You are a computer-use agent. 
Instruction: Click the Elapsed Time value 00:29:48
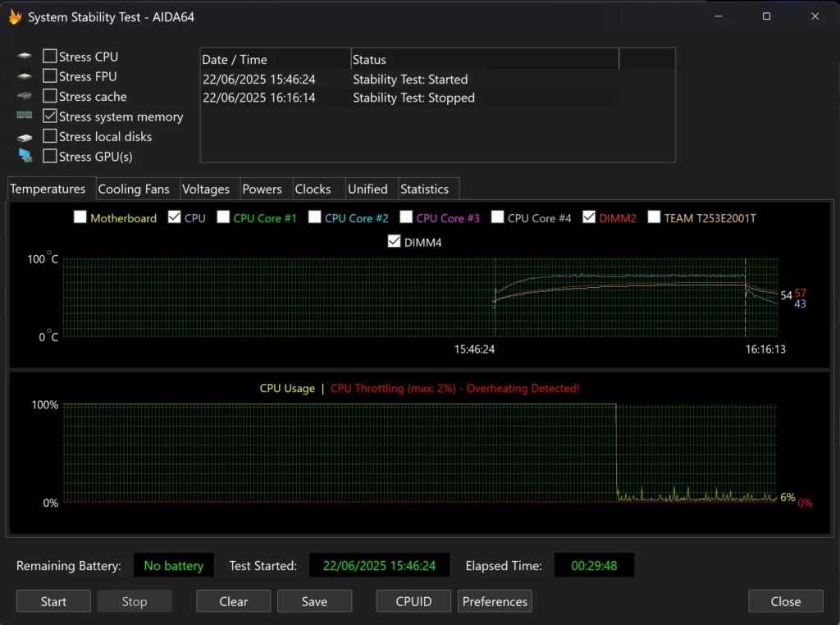tap(594, 566)
